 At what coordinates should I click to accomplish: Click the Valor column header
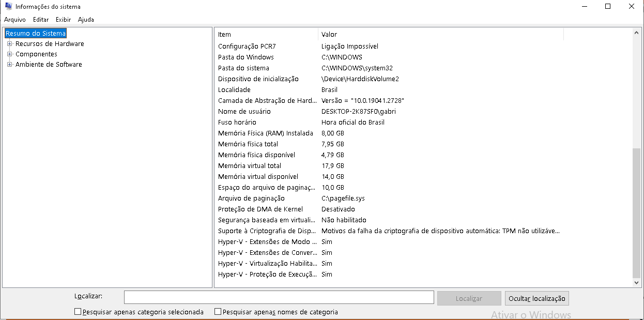click(441, 34)
